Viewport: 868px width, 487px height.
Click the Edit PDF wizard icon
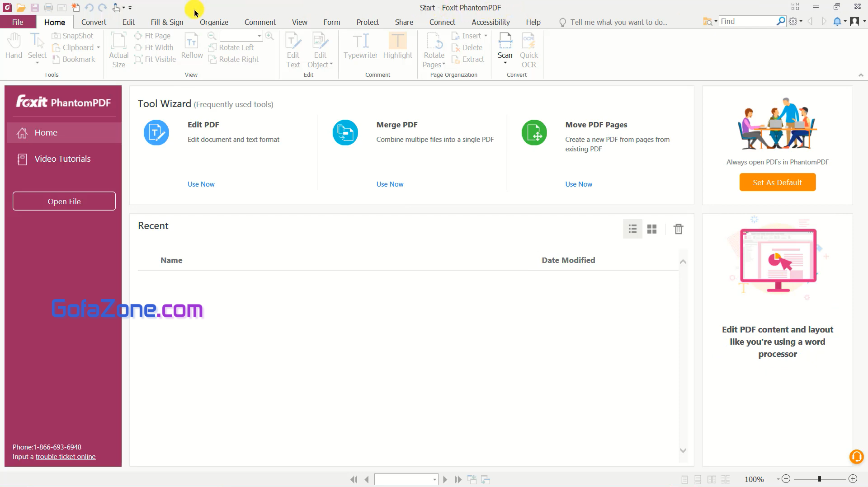click(x=156, y=133)
